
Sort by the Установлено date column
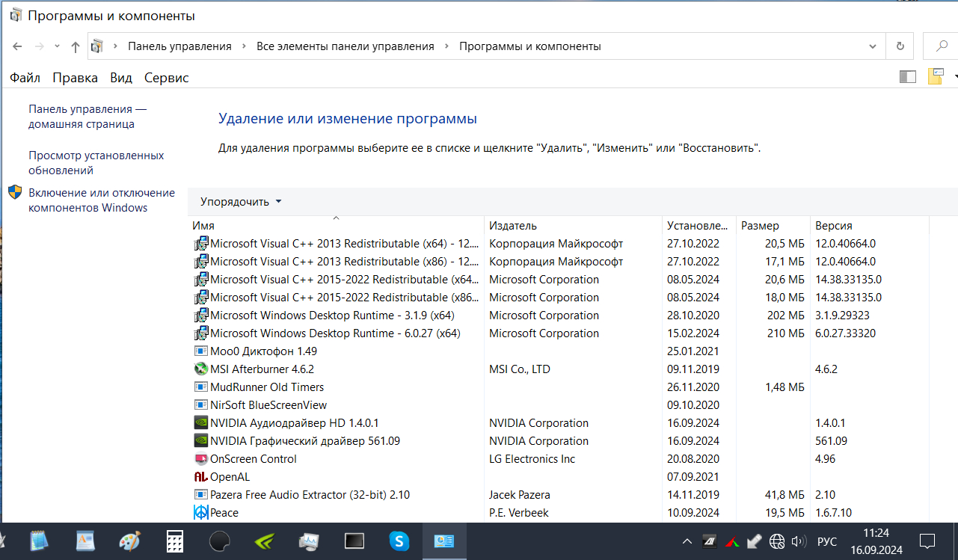[x=700, y=226]
